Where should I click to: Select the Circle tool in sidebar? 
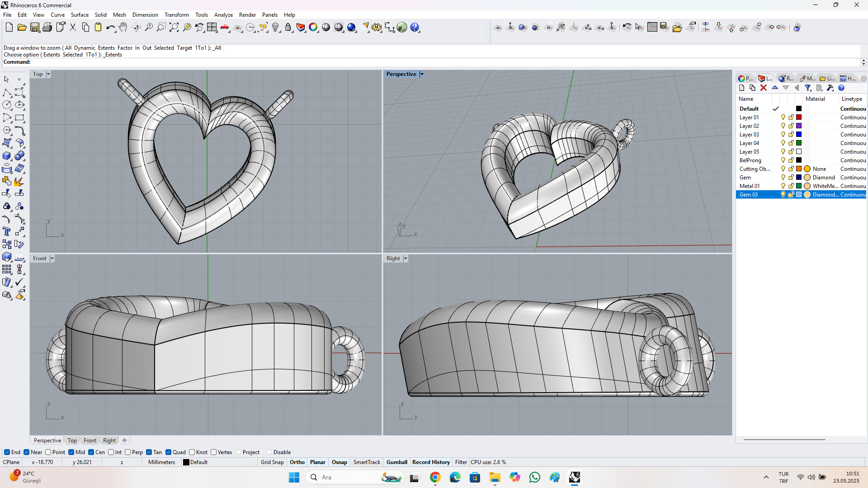coord(7,105)
